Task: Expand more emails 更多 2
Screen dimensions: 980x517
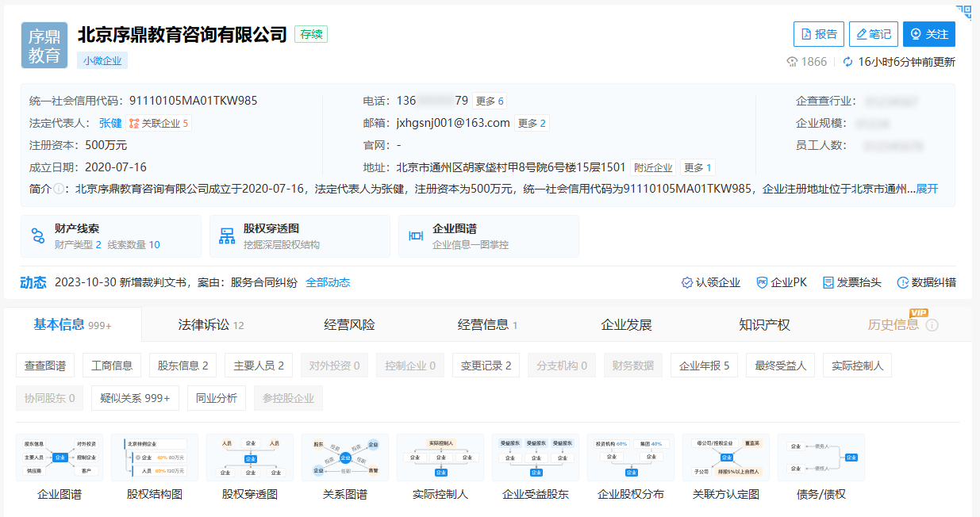Action: pos(531,123)
